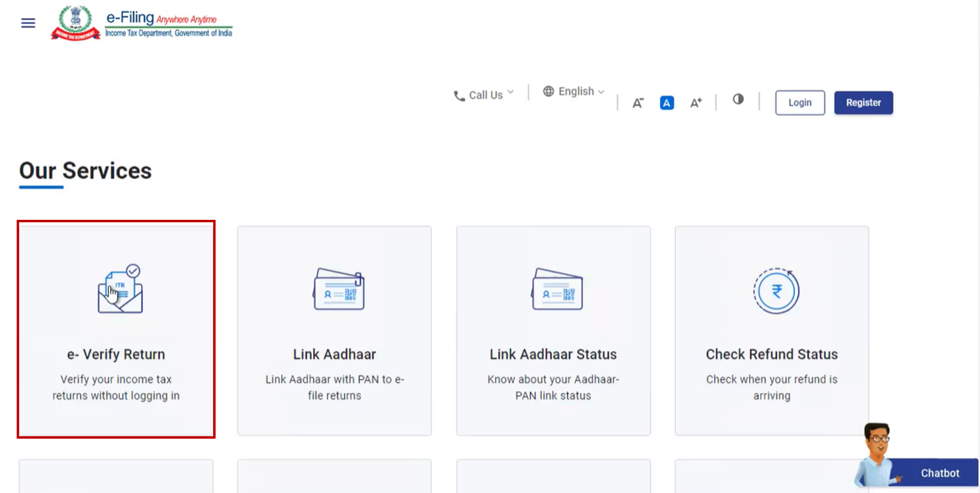Image resolution: width=980 pixels, height=493 pixels.
Task: Select the increase font size icon
Action: 695,102
